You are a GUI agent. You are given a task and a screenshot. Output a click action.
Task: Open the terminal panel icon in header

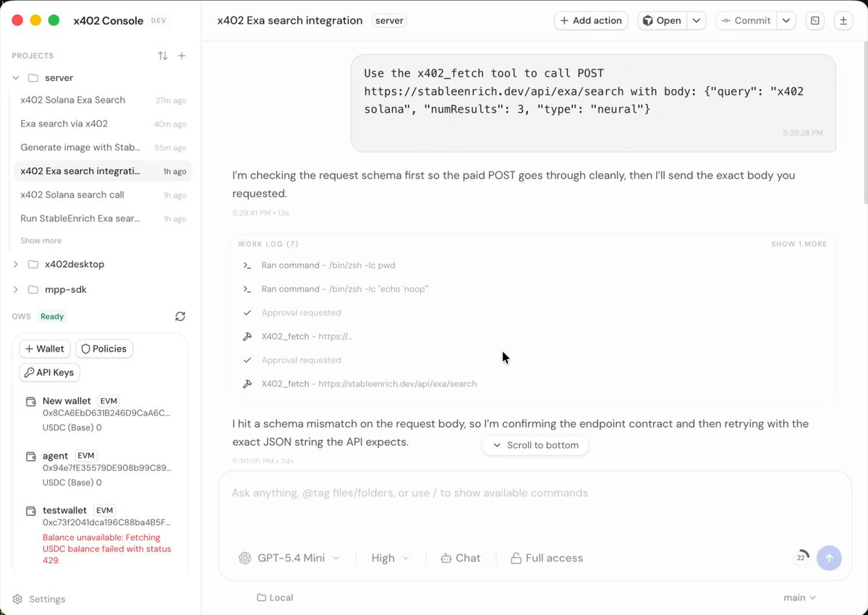[815, 20]
